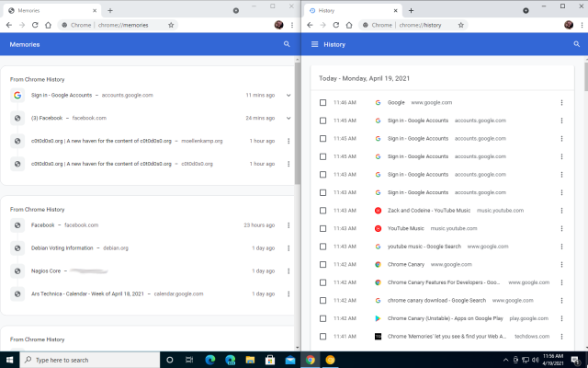
Task: Tick checkbox for Chrome Canary history entry
Action: (x=322, y=264)
